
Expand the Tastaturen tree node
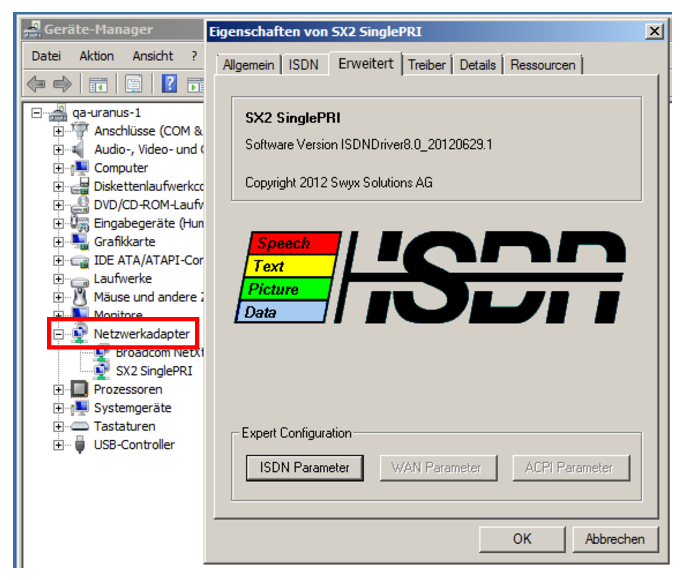click(x=59, y=427)
